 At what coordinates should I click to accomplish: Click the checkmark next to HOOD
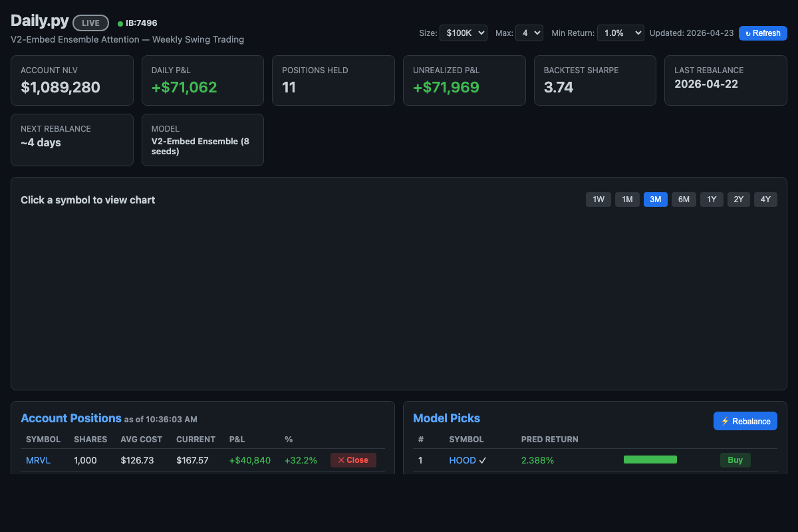click(x=483, y=460)
